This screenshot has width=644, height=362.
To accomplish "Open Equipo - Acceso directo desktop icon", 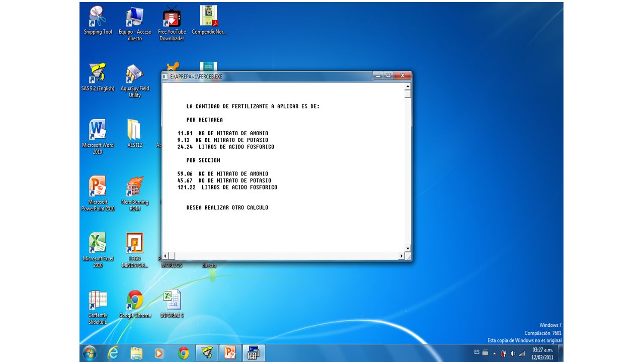I will tap(135, 24).
